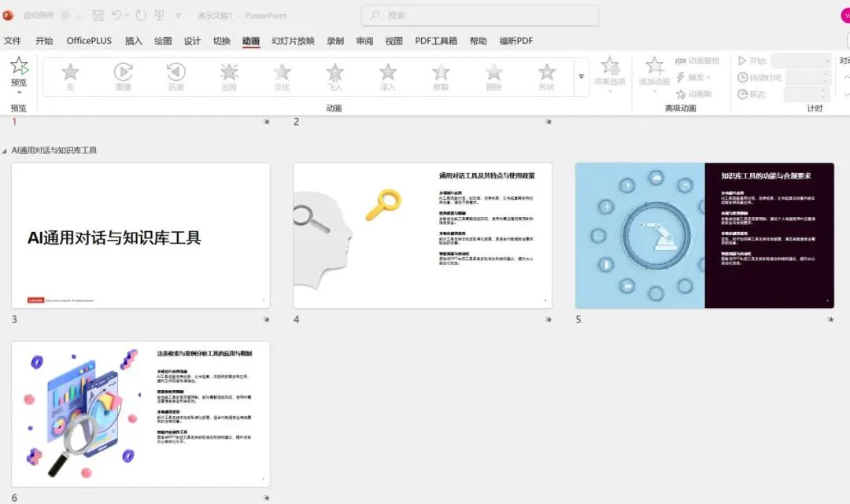Click the Save icon in the quick access toolbar

coord(98,15)
